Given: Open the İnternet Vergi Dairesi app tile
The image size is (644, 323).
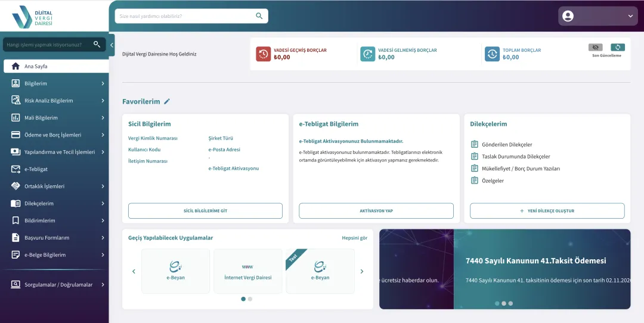Looking at the screenshot, I should click(x=247, y=271).
